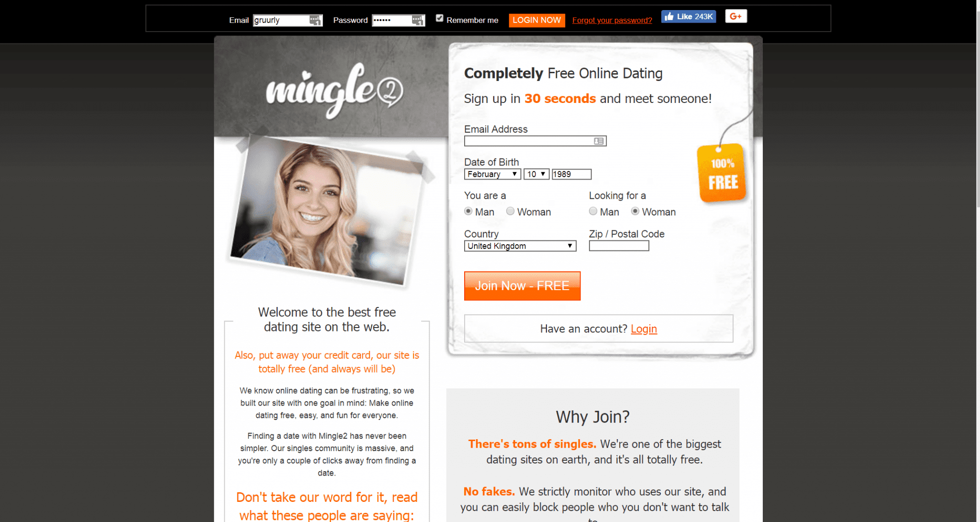Screen dimensions: 980x522
Task: Click the Forgot your password link
Action: (x=612, y=19)
